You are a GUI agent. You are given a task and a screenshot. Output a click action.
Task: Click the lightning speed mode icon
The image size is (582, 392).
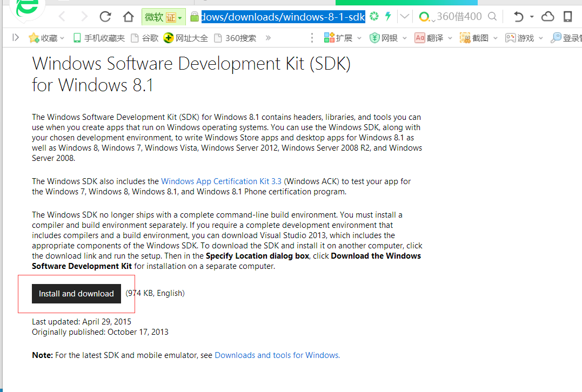click(388, 16)
